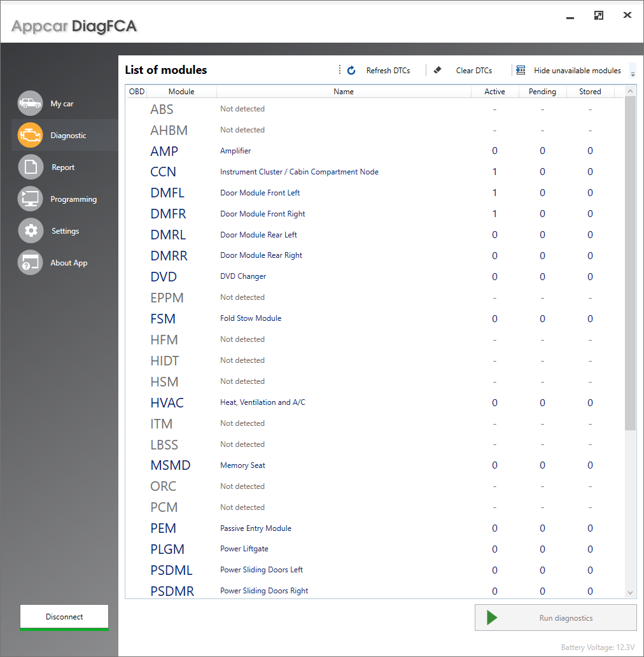This screenshot has width=644, height=657.
Task: Toggle Hide unavailable modules
Action: tap(568, 71)
